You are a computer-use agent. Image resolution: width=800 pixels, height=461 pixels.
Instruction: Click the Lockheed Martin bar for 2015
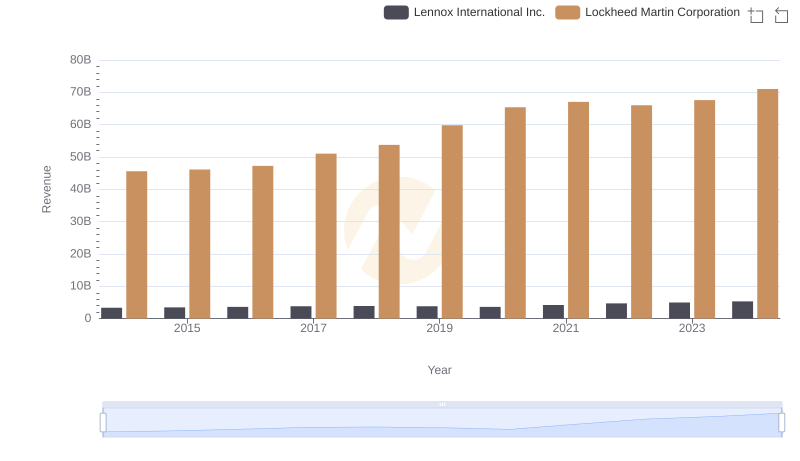[x=199, y=244]
